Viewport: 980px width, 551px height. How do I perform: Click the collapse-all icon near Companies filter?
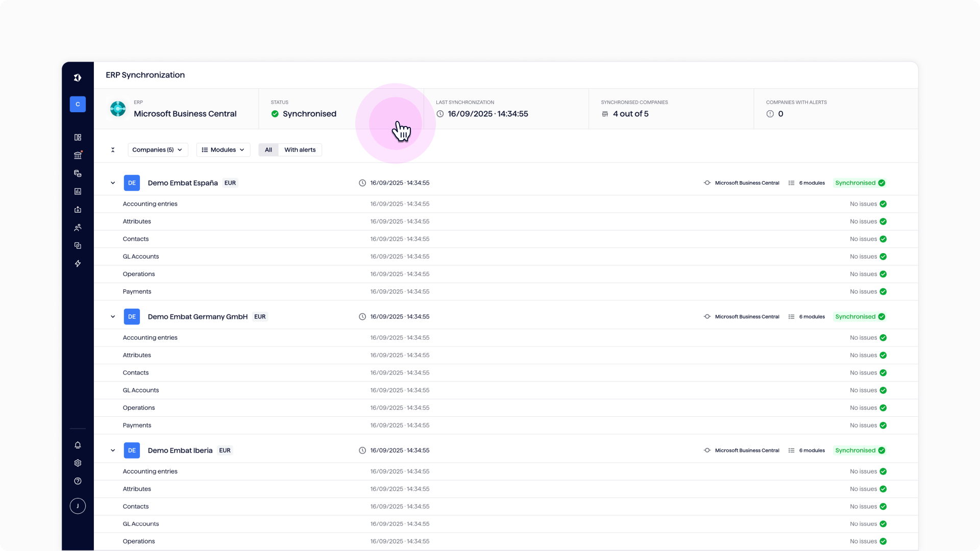[x=113, y=149]
